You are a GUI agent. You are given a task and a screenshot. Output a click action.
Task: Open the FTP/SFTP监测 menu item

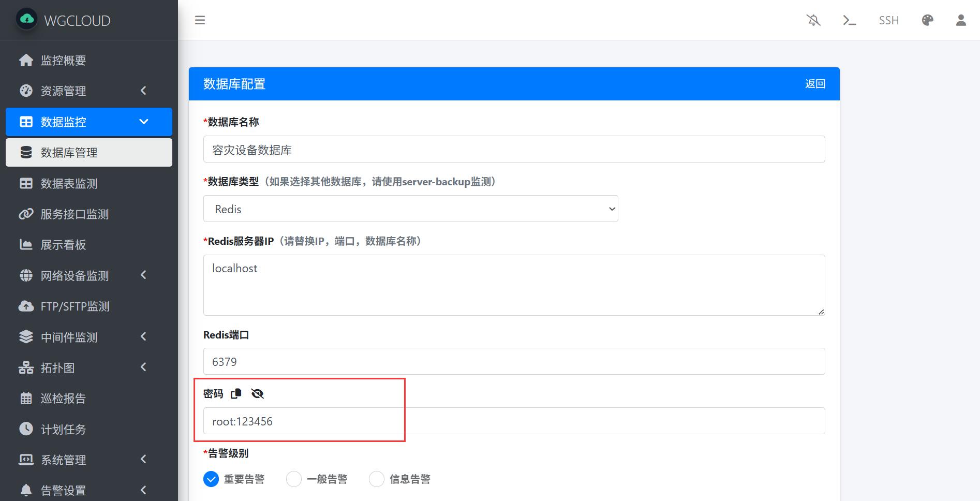point(89,306)
